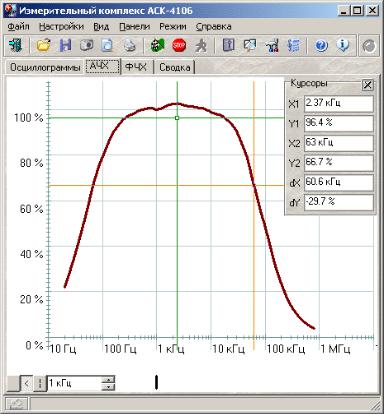Click the blue info icon
Screen dimensions: 384x414
coord(343,45)
